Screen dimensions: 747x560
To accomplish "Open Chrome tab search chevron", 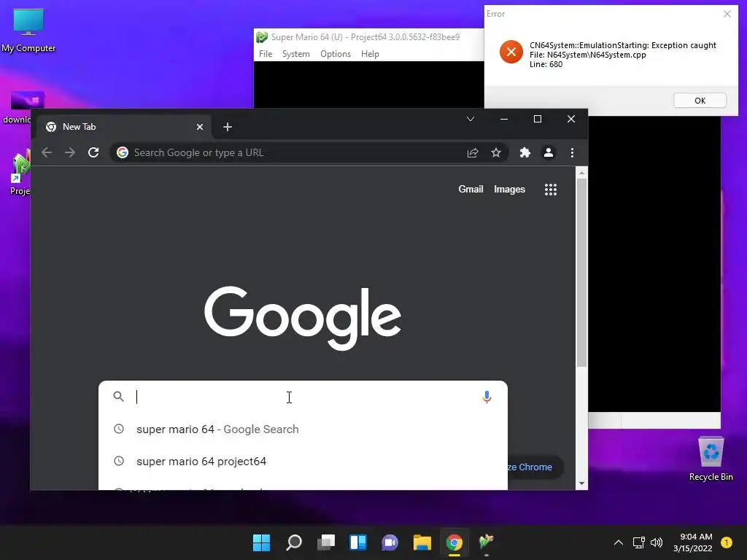I will (x=471, y=119).
